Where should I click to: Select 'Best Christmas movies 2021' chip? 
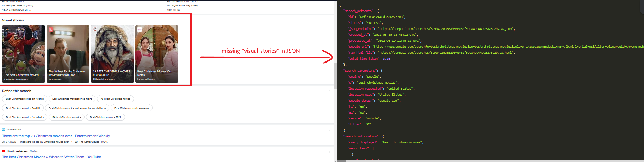(105, 117)
